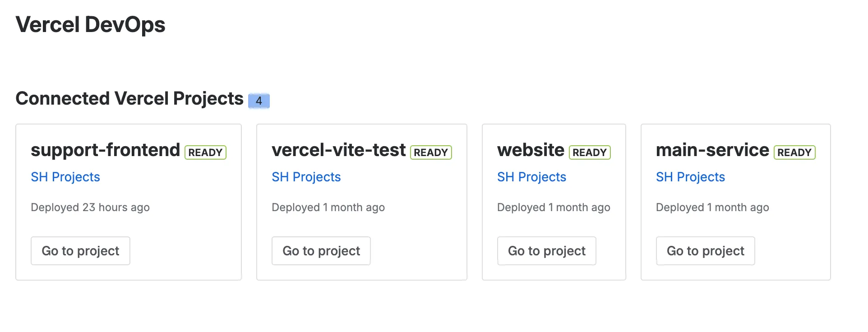Click Go to project for support-frontend

coord(80,251)
